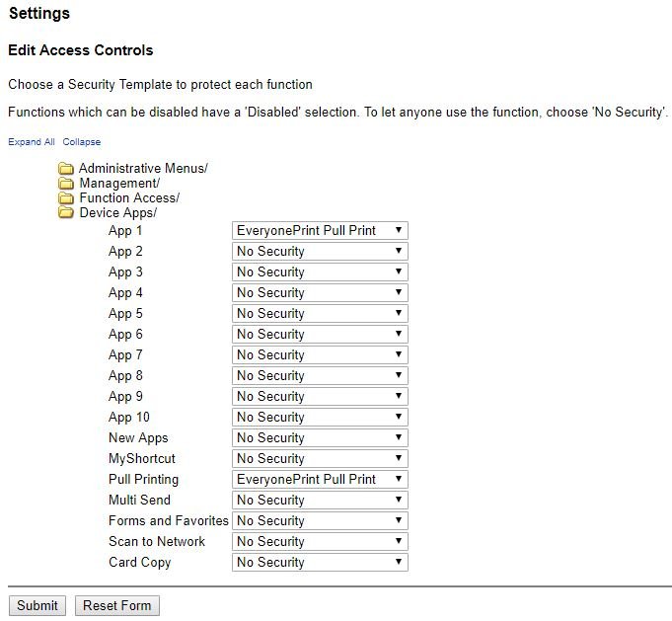Viewport: 672px width, 621px height.
Task: Open the App 5 security dropdown
Action: click(320, 314)
